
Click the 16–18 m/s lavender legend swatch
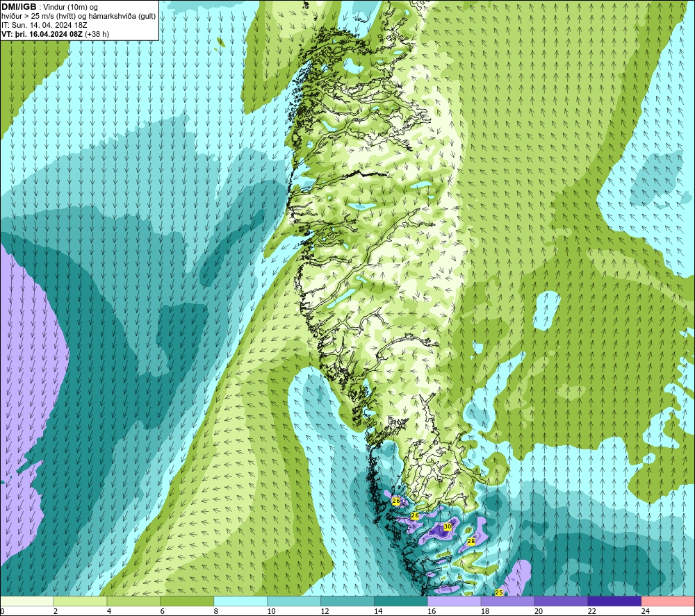[455, 601]
